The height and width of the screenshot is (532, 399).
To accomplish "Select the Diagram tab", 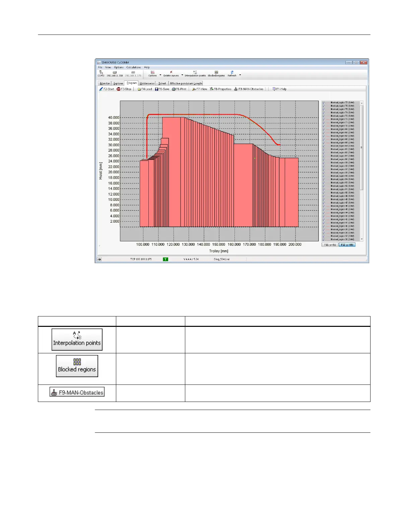I will click(x=132, y=83).
